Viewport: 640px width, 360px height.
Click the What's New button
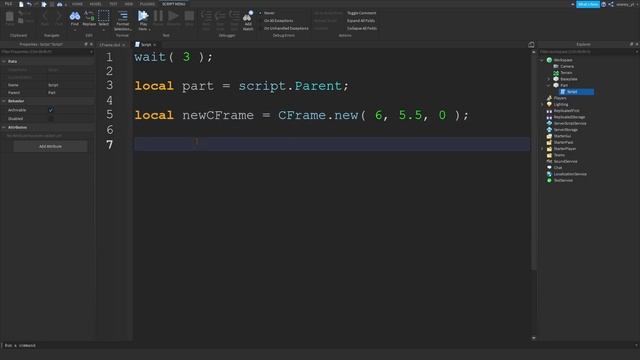(x=588, y=4)
